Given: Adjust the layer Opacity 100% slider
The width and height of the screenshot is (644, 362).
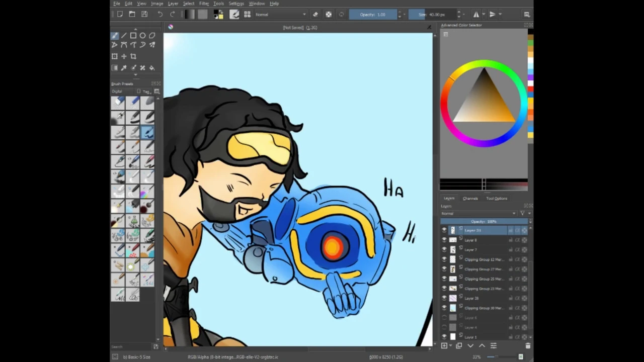Looking at the screenshot, I should [x=484, y=222].
